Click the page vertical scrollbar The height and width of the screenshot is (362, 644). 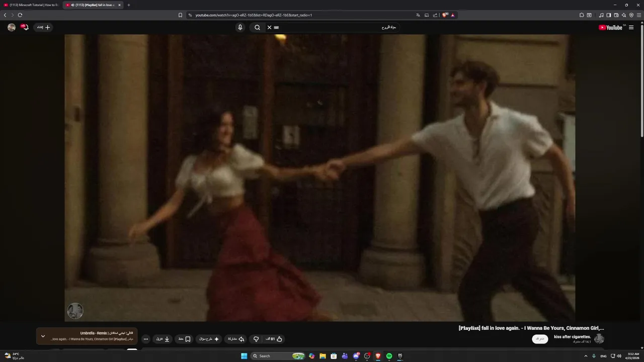641,80
